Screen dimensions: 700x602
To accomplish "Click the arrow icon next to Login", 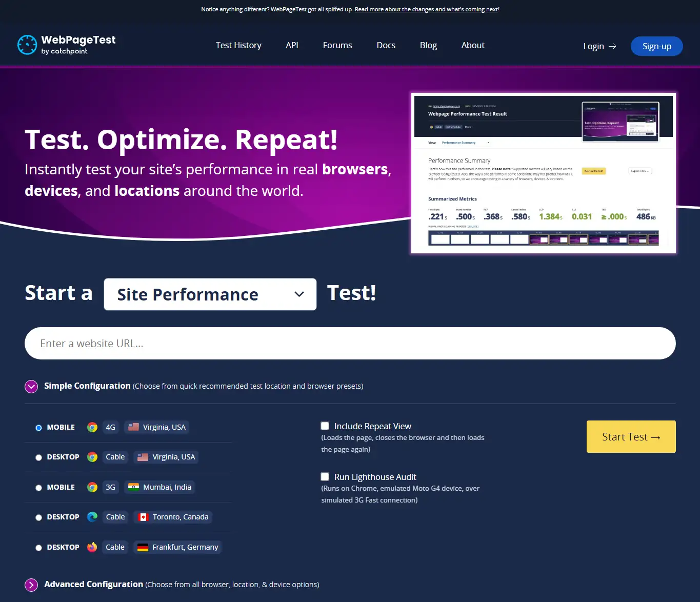I will (x=612, y=46).
